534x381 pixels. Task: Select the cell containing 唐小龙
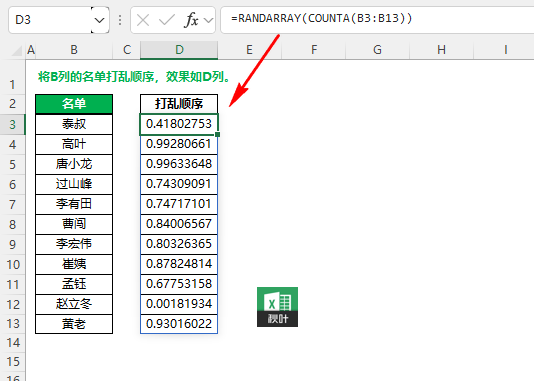pos(74,164)
